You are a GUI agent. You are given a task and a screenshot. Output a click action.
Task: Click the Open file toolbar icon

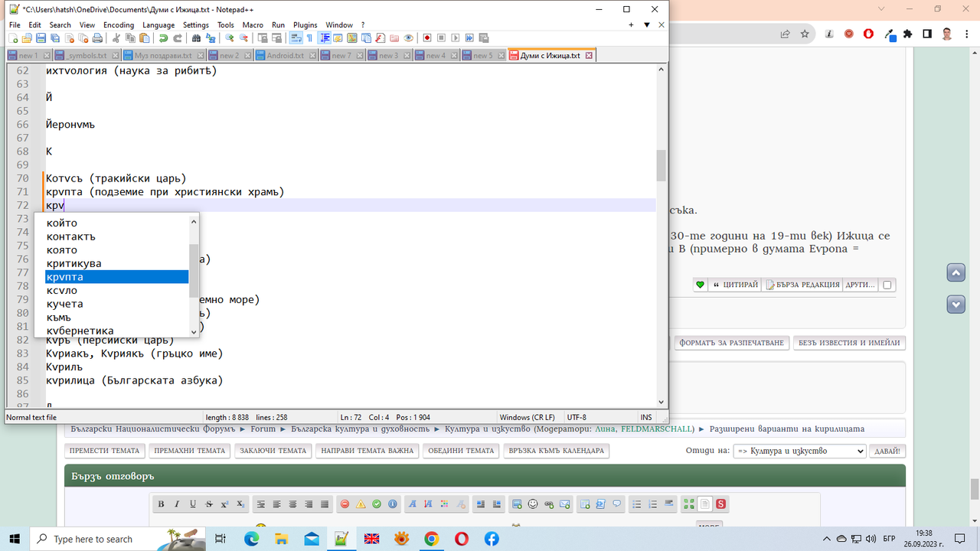pos(27,38)
